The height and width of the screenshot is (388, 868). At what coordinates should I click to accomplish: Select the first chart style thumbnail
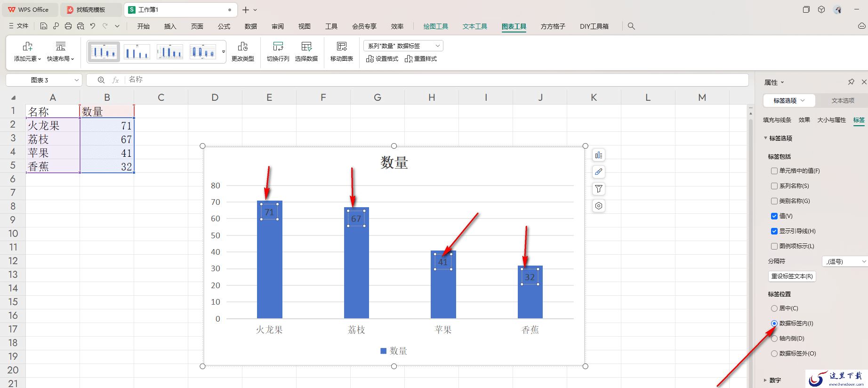point(104,51)
